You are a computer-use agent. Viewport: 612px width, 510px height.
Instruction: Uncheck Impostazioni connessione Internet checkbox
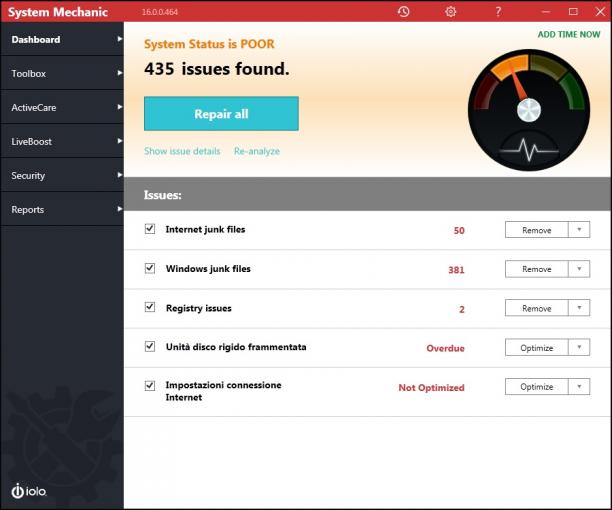[150, 386]
